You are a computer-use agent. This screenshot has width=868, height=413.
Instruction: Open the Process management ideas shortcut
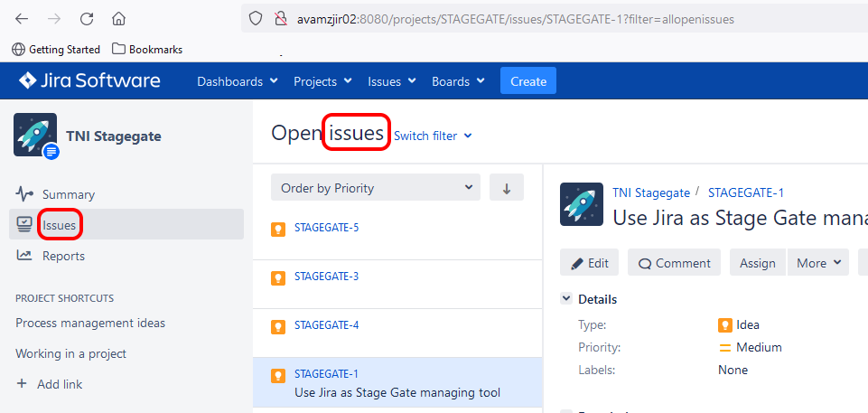90,323
